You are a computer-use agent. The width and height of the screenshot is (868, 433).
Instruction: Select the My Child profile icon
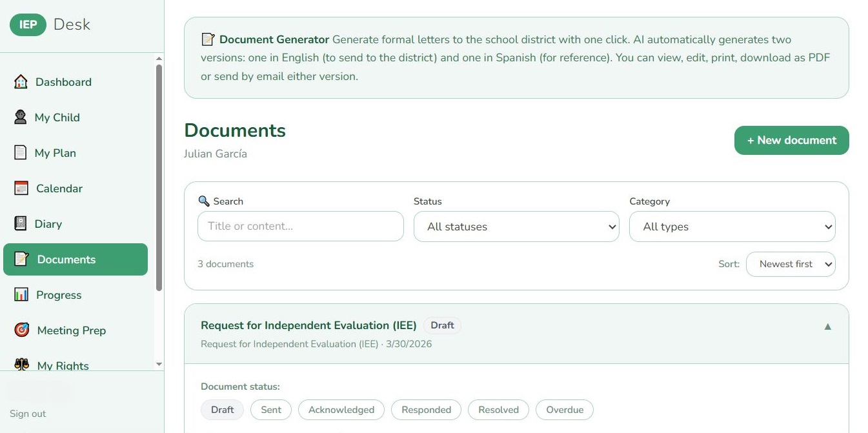coord(21,117)
